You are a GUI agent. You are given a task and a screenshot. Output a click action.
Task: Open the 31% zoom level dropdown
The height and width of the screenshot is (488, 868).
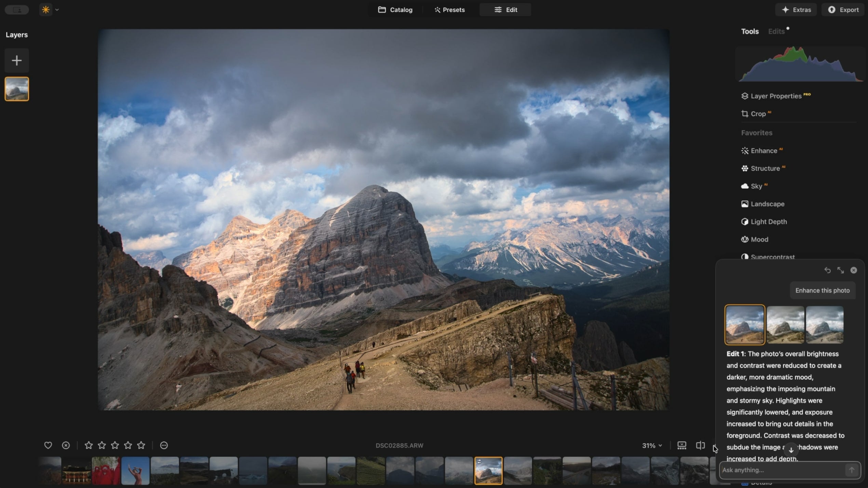(651, 445)
